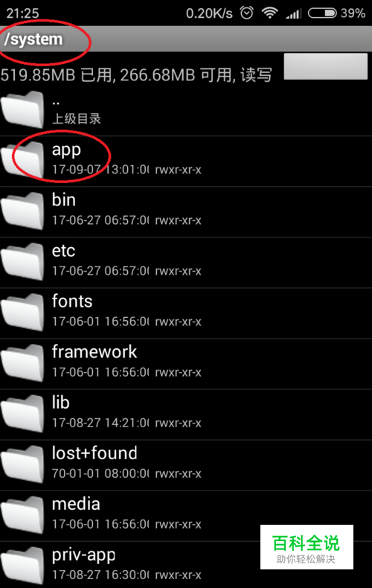This screenshot has height=588, width=372.
Task: Tap the etc folder icon
Action: coord(22,262)
